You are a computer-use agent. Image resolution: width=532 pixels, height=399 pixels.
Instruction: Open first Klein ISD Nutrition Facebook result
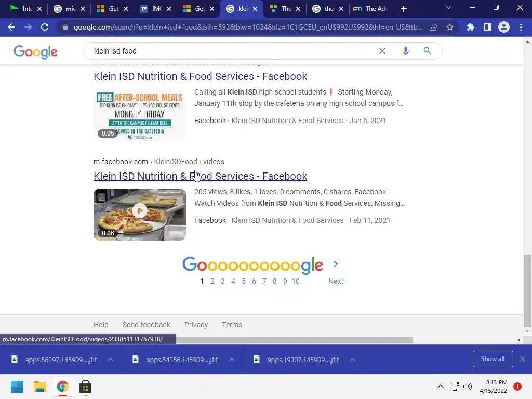[x=200, y=76]
